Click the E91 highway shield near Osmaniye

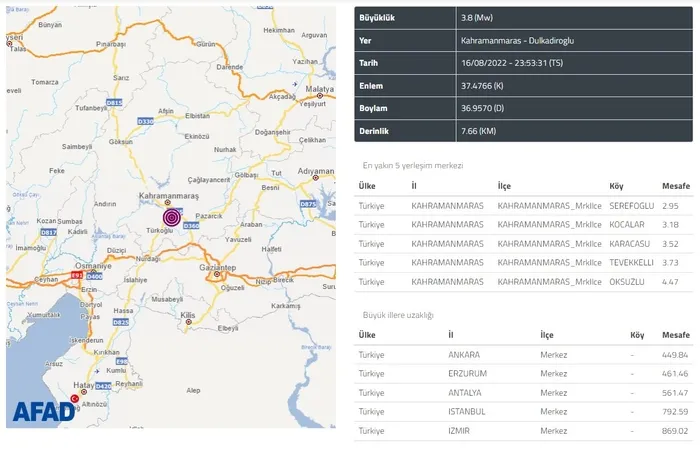[77, 276]
